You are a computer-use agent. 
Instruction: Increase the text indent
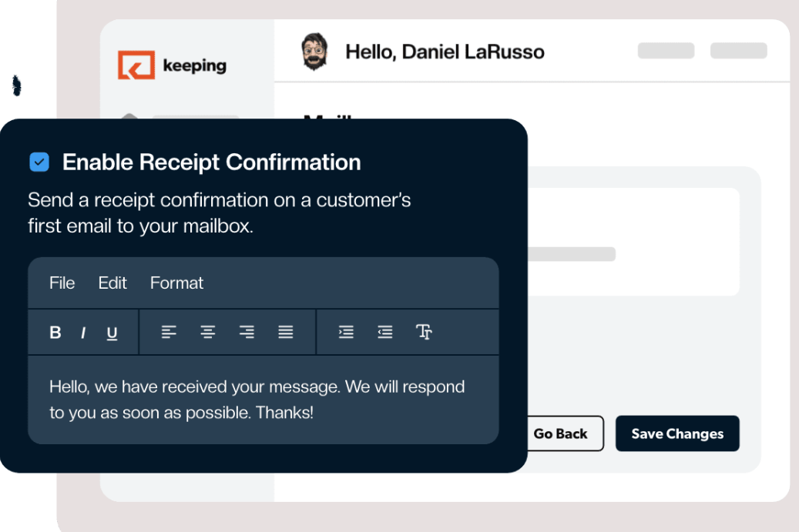tap(346, 332)
